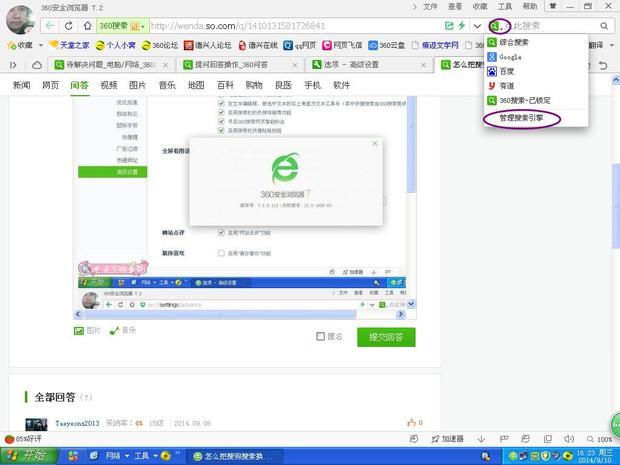
Task: Open the 加速器 accelerator in status bar
Action: click(x=447, y=439)
